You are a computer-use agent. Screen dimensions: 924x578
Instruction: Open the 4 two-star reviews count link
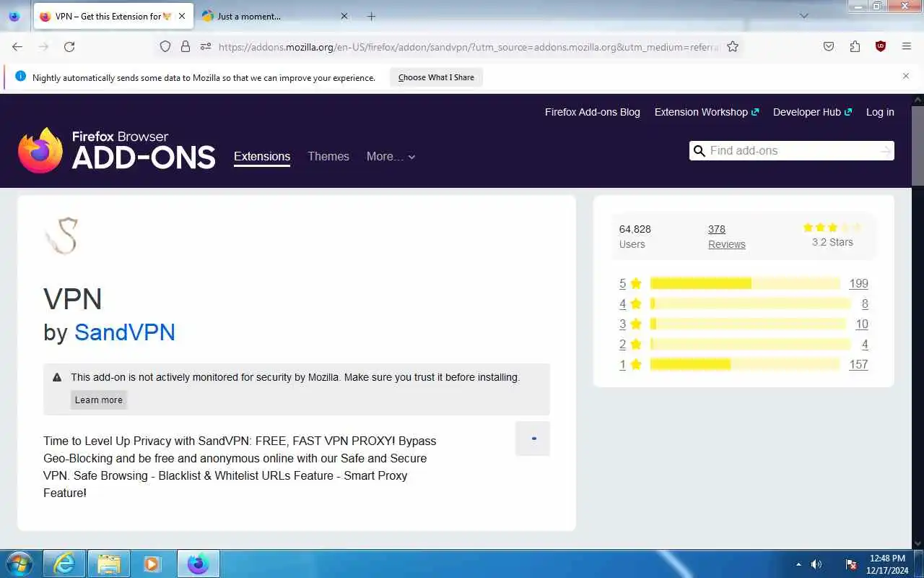coord(865,344)
